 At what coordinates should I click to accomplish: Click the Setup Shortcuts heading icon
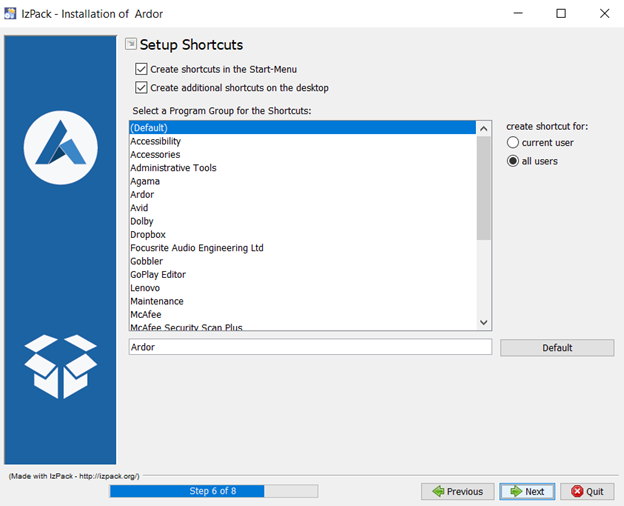[131, 44]
